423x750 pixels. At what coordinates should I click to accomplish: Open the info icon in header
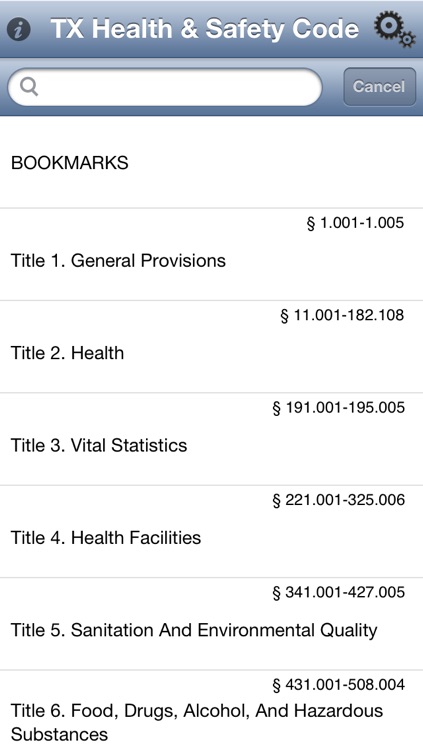[19, 30]
